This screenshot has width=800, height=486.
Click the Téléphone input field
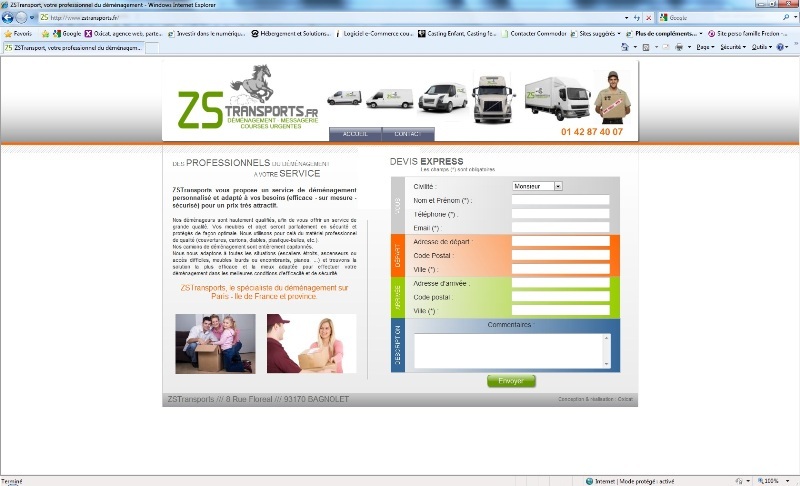click(560, 214)
